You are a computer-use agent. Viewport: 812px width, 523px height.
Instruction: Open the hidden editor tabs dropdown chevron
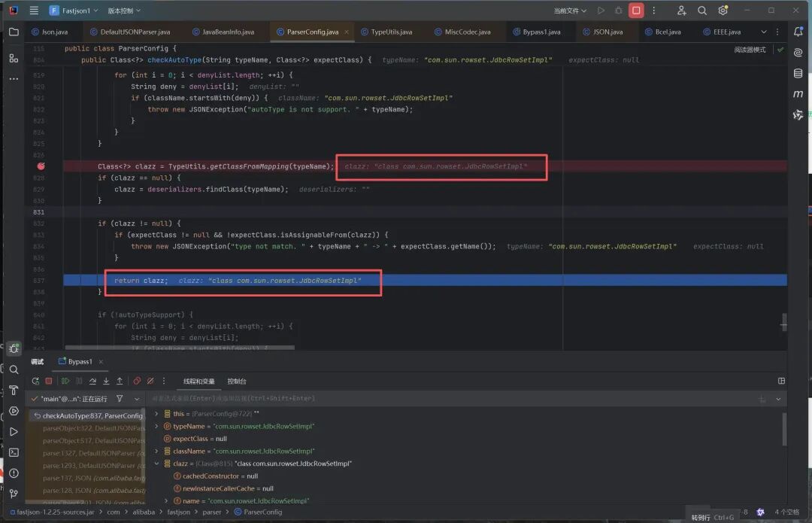[x=763, y=32]
